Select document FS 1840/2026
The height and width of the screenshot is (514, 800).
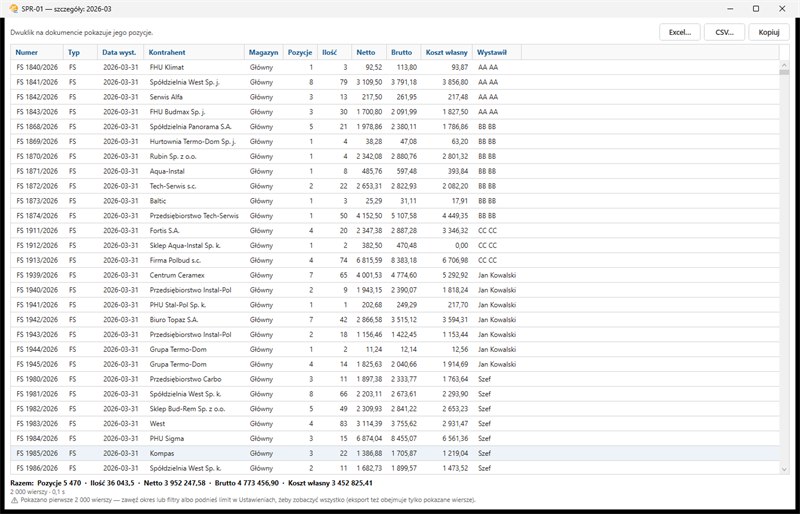pyautogui.click(x=395, y=67)
